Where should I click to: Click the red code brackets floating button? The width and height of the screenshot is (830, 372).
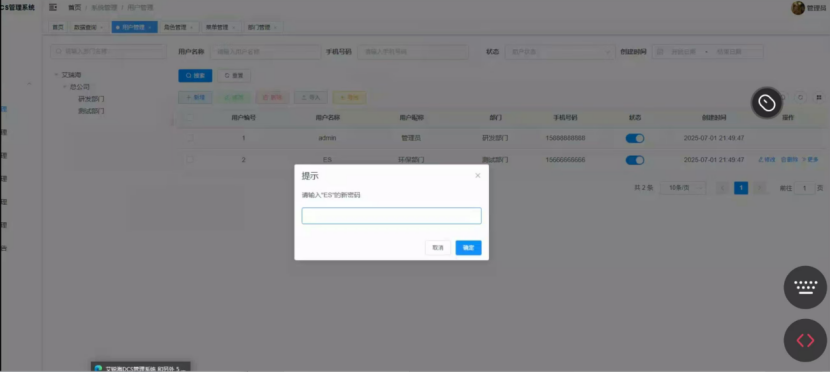tap(805, 340)
